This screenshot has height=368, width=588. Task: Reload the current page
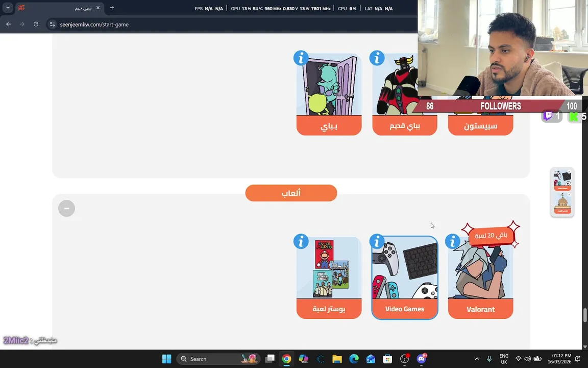[x=36, y=24]
